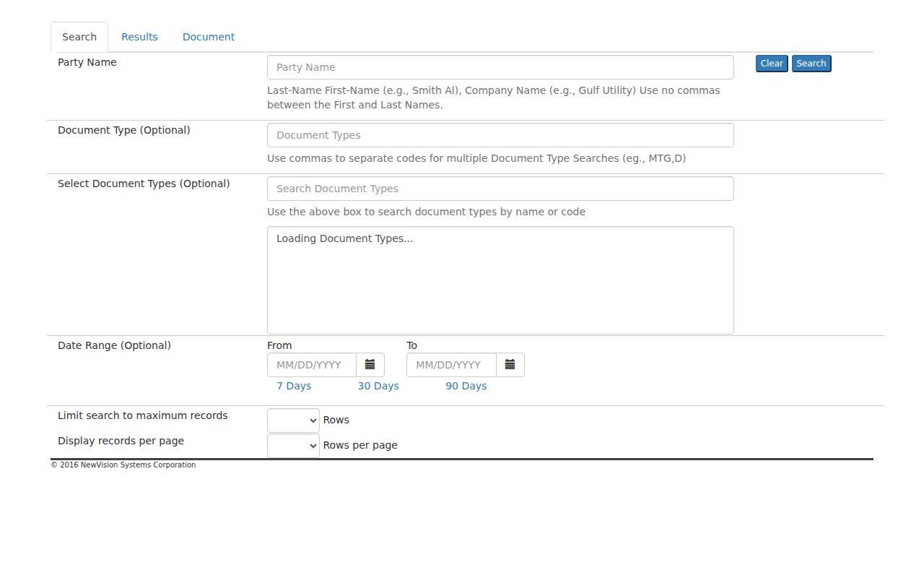Click the Date Range (Optional) label
Screen dimensions: 924x578
pos(114,345)
